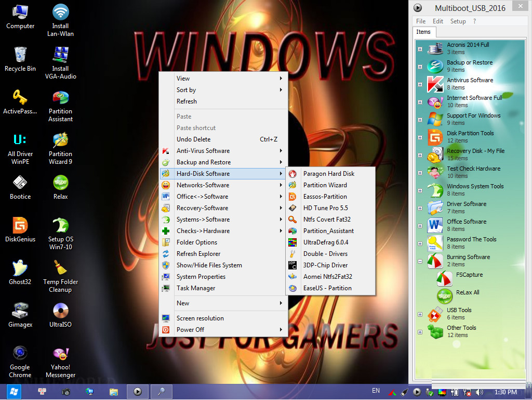
Task: Open Task Manager from the context menu
Action: click(223, 288)
